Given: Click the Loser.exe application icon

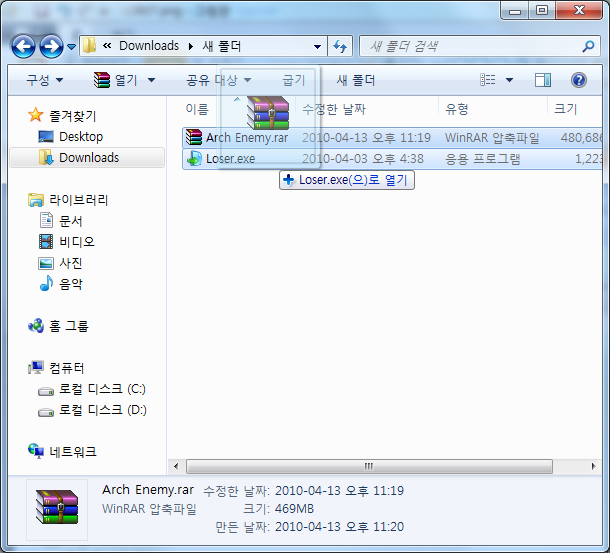Looking at the screenshot, I should (x=194, y=159).
